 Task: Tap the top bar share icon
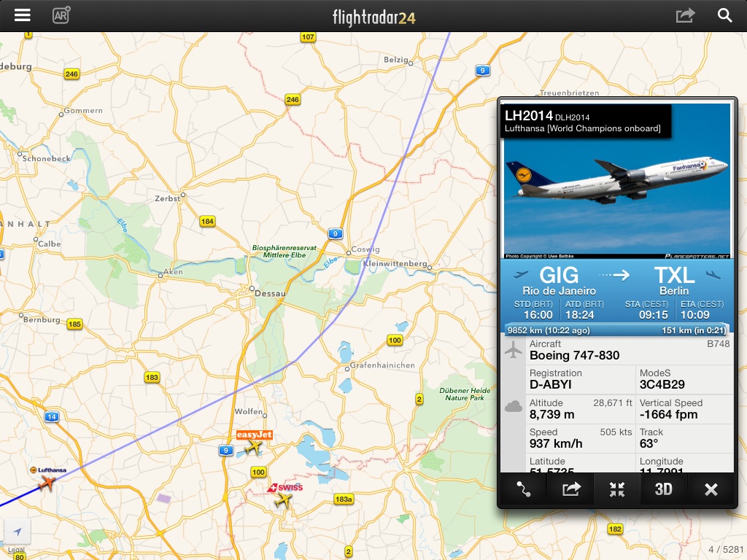[x=686, y=15]
